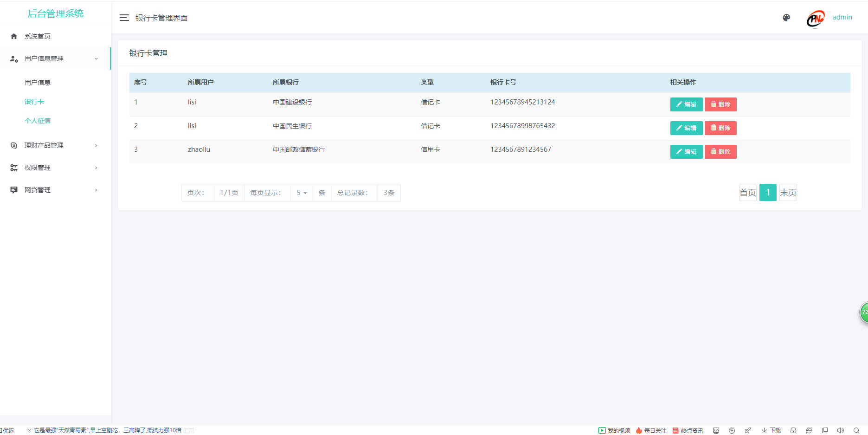The image size is (868, 435).
Task: Delete the 中国民生银行 card record
Action: point(720,128)
